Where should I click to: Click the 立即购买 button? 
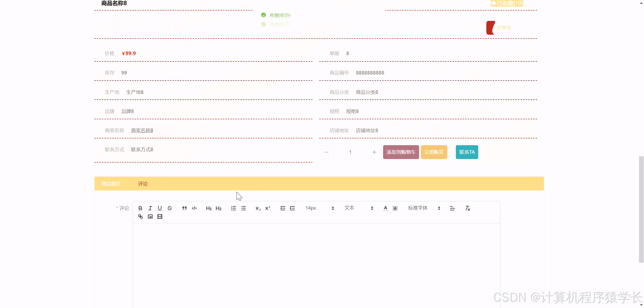pyautogui.click(x=434, y=152)
